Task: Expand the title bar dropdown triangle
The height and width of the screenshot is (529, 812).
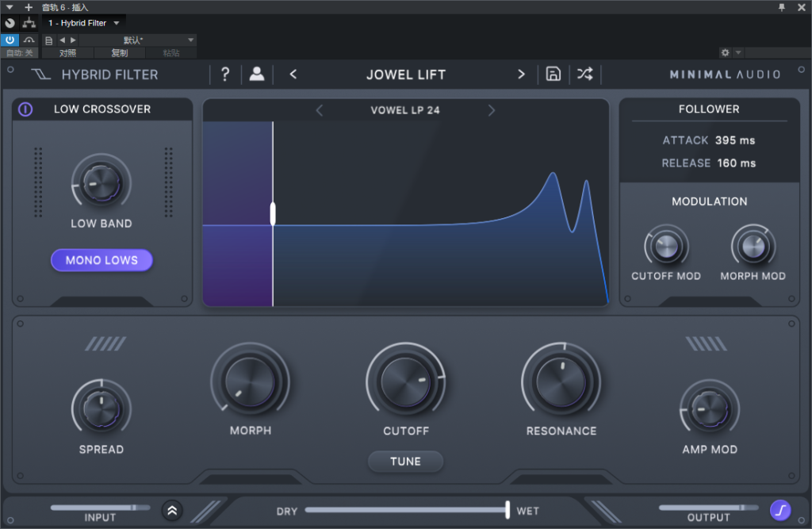Action: pyautogui.click(x=10, y=7)
